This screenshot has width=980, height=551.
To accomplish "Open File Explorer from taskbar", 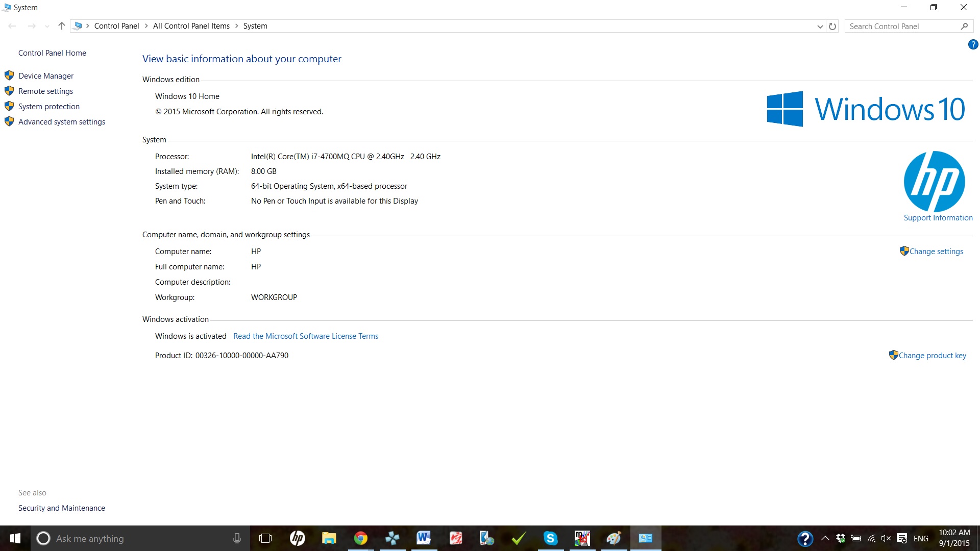I will click(x=329, y=538).
